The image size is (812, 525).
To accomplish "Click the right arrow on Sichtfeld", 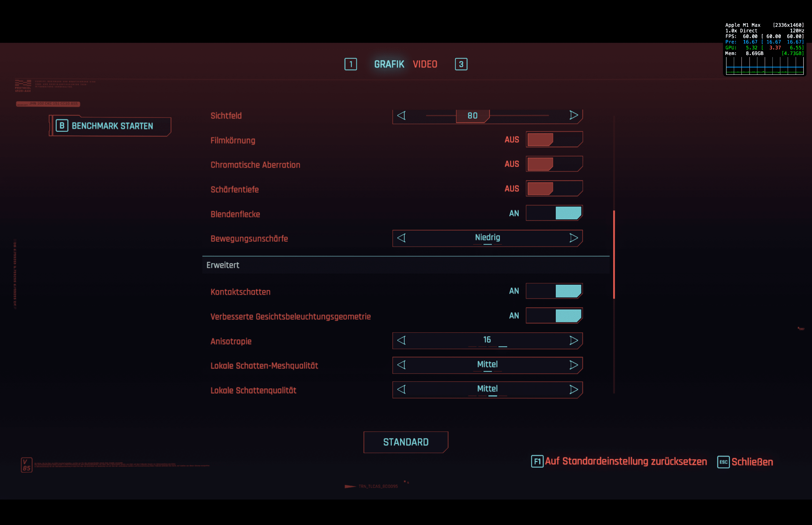I will [x=574, y=115].
